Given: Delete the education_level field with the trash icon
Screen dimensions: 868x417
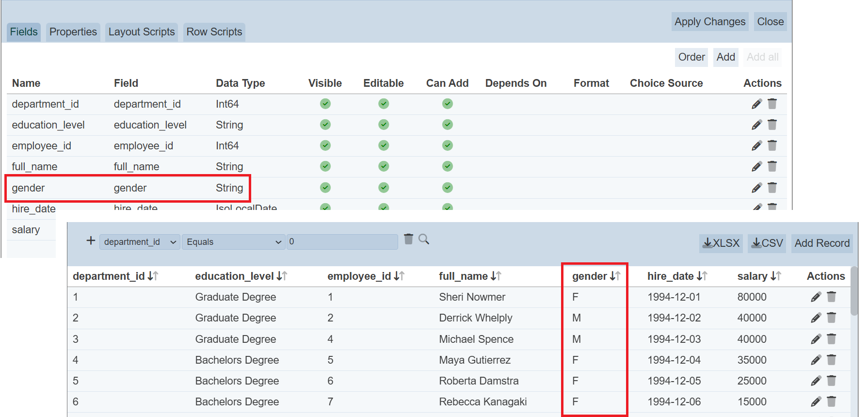Looking at the screenshot, I should pyautogui.click(x=772, y=125).
